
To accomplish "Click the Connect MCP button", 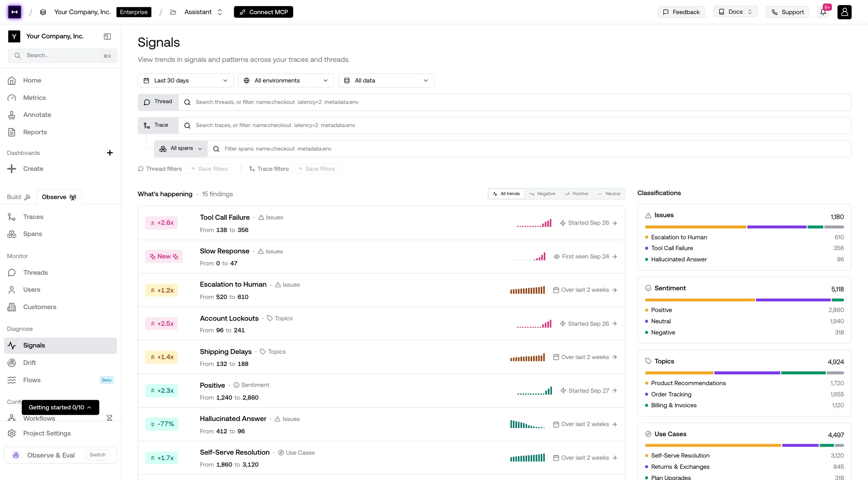I will (263, 12).
